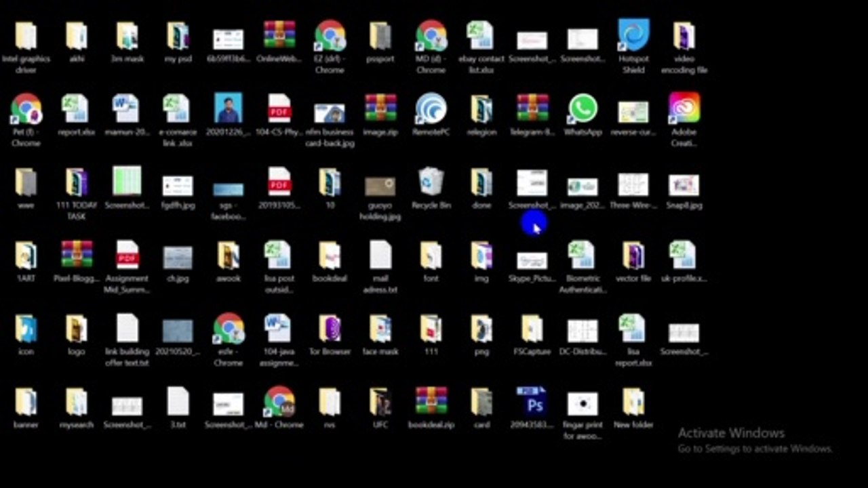The height and width of the screenshot is (488, 868).
Task: Select the mamun-20 Word document
Action: click(127, 109)
